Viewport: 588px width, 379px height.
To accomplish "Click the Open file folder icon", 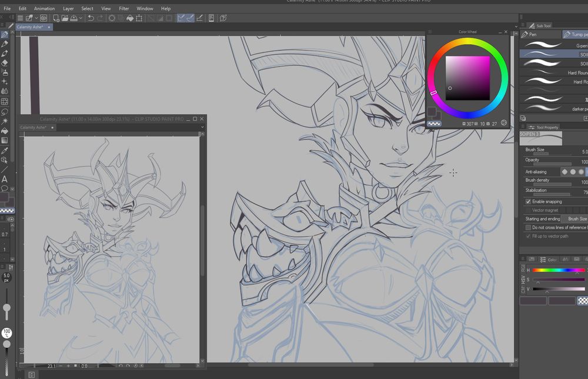I will pos(65,18).
